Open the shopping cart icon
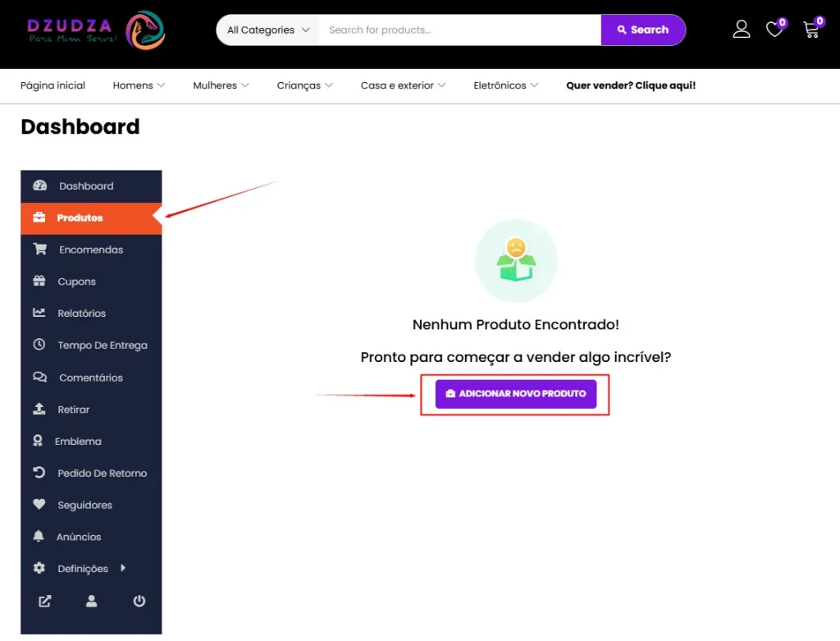The height and width of the screenshot is (641, 840). (812, 29)
